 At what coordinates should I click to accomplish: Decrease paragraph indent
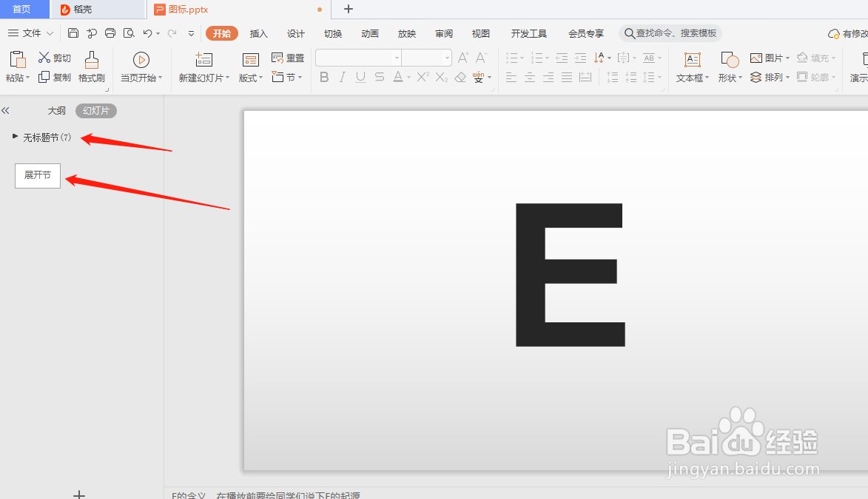click(x=562, y=58)
